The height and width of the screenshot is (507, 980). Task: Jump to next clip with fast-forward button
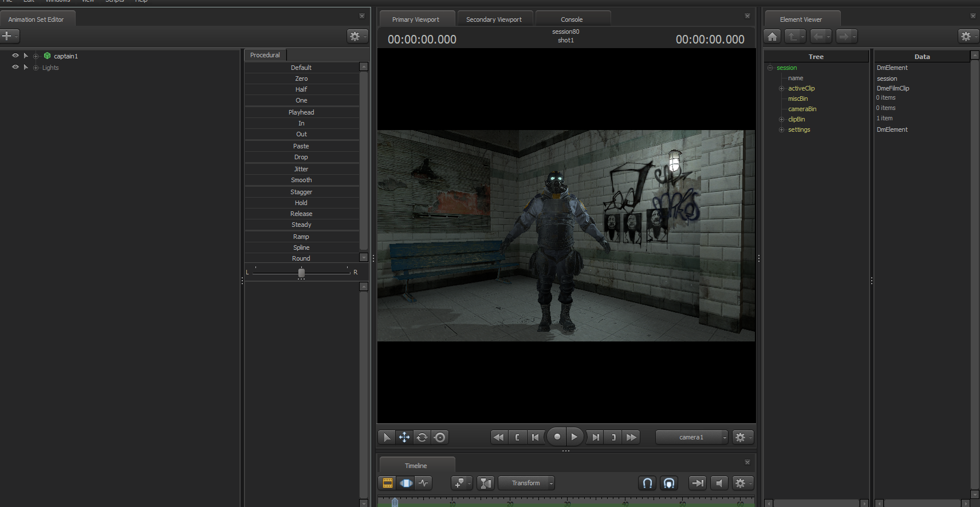(x=631, y=437)
